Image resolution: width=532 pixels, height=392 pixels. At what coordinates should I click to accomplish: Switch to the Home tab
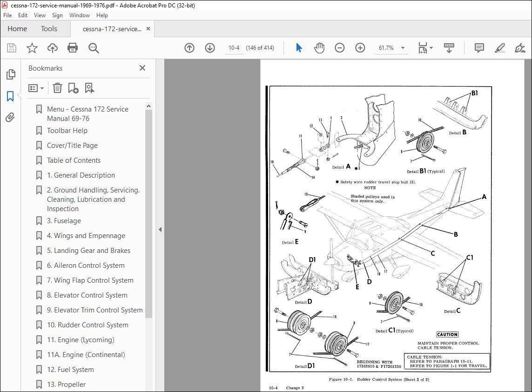click(x=17, y=29)
